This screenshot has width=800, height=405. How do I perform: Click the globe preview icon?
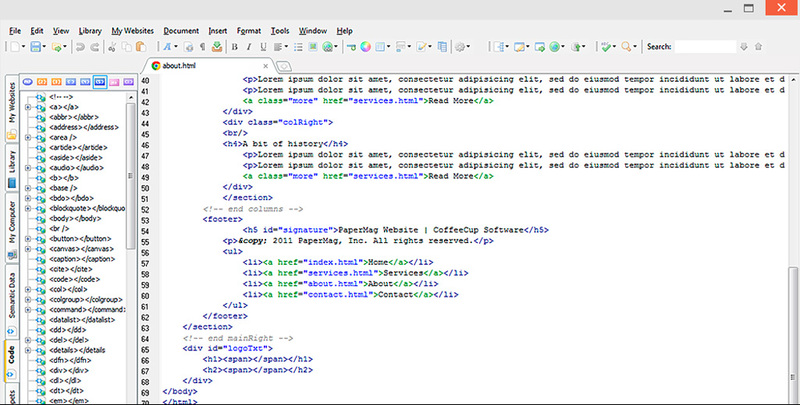click(555, 47)
